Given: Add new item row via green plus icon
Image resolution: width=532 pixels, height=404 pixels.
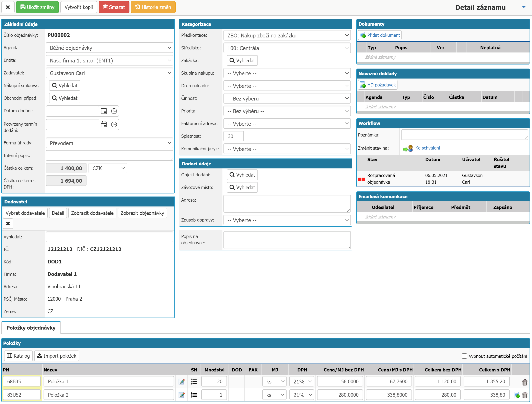Looking at the screenshot, I should point(517,395).
